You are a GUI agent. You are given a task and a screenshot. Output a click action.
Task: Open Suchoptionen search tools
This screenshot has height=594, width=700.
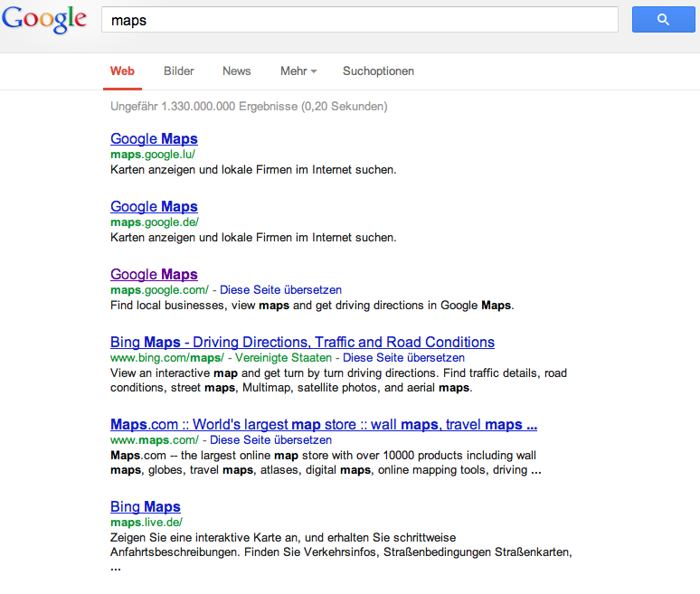pos(378,71)
